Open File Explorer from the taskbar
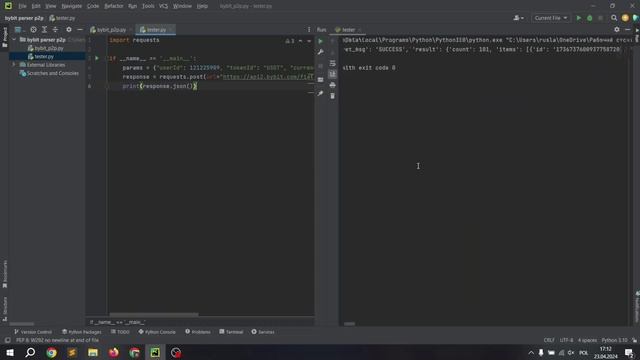640x360 pixels. pyautogui.click(x=93, y=353)
